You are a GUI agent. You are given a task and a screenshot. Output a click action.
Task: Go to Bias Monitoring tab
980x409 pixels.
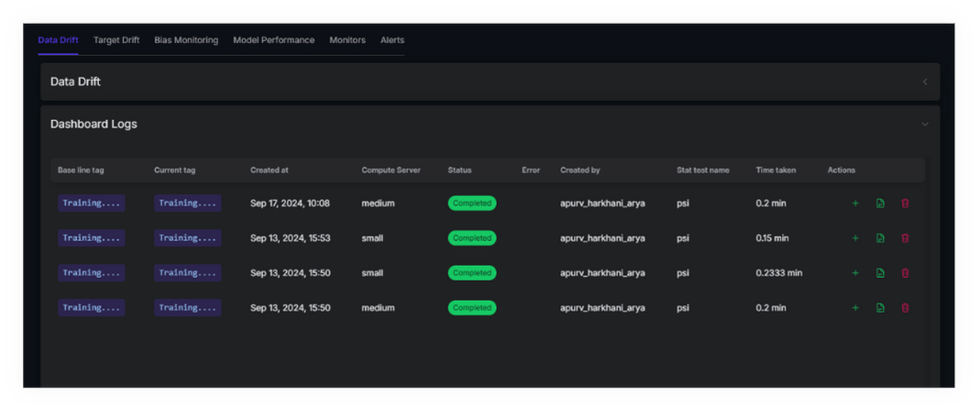pos(186,40)
